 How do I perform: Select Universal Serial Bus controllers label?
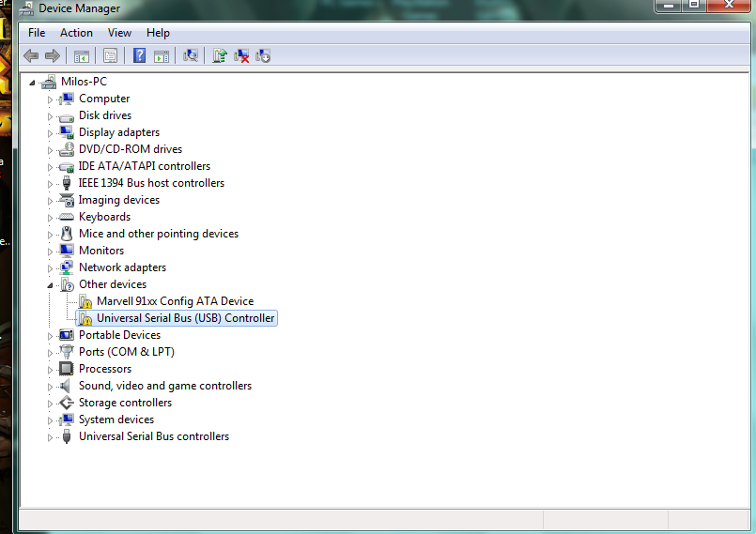coord(154,436)
